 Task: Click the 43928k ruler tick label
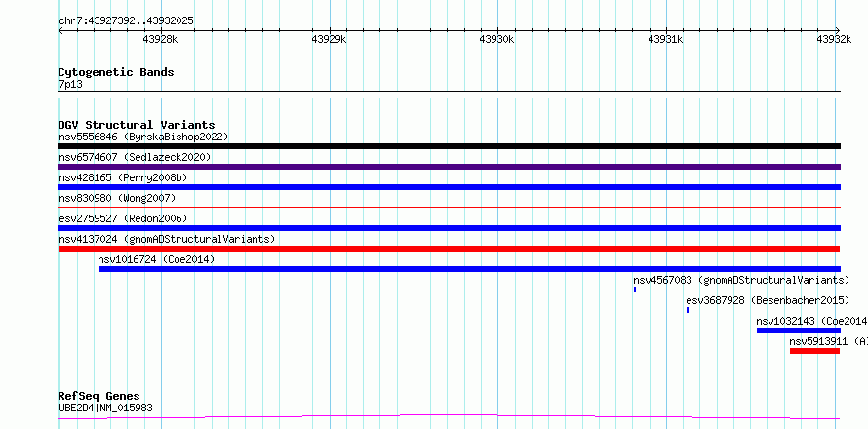160,39
